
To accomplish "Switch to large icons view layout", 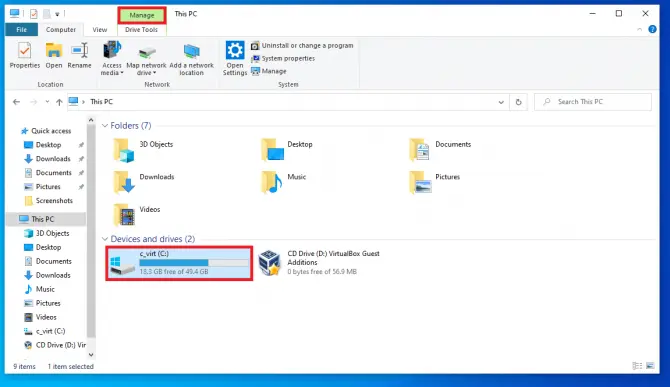I will click(650, 366).
